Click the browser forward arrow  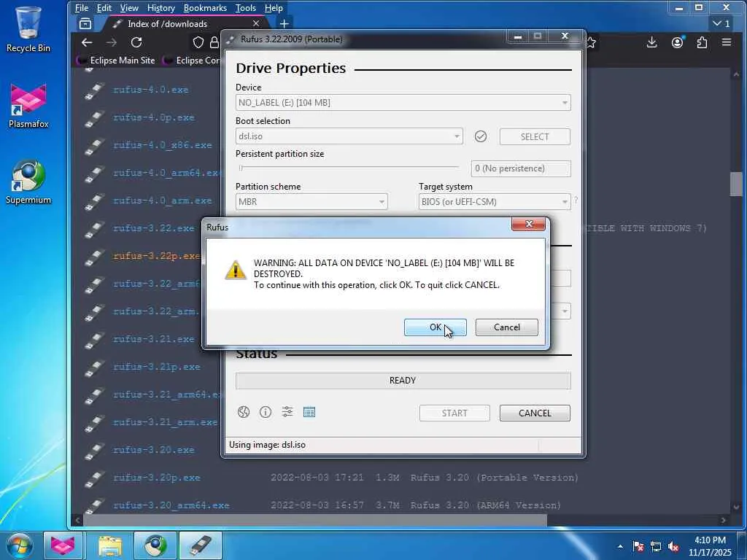pyautogui.click(x=112, y=42)
